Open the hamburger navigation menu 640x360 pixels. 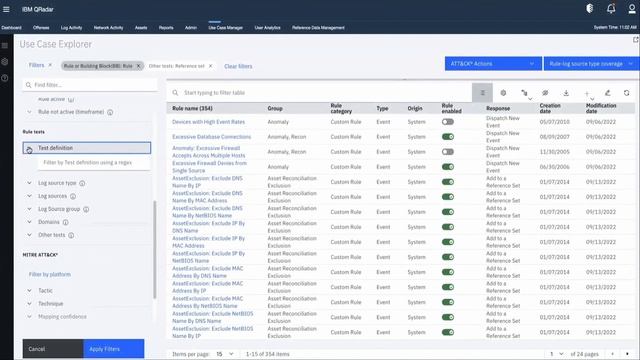6,9
